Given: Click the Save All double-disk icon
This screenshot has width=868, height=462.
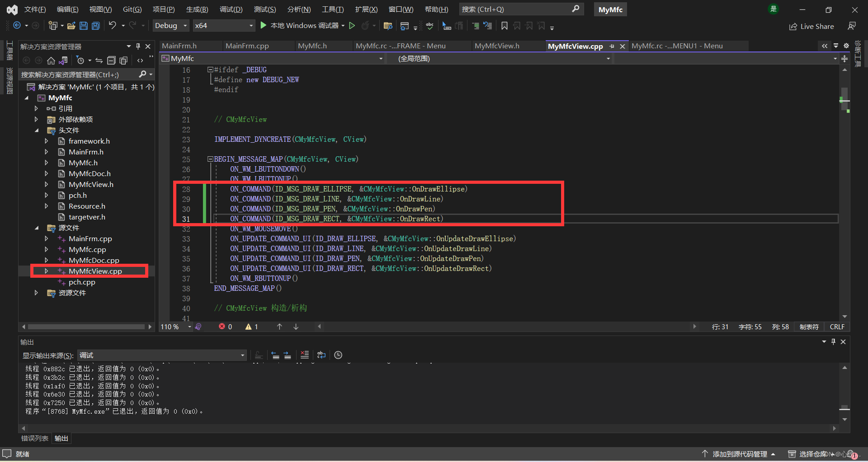Looking at the screenshot, I should click(x=96, y=26).
